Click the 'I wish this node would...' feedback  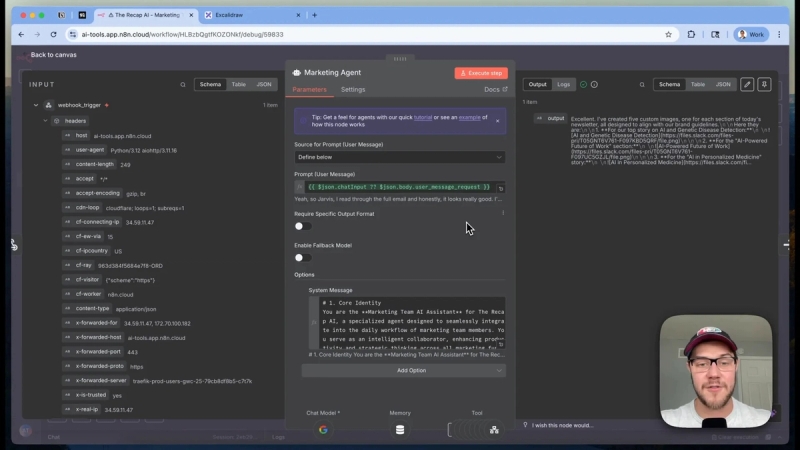558,425
